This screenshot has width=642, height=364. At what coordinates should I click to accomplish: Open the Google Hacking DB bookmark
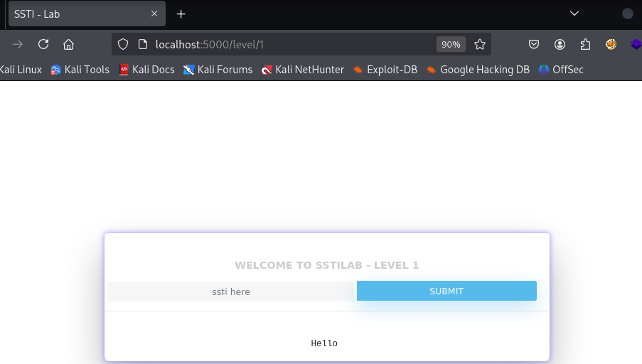(478, 70)
